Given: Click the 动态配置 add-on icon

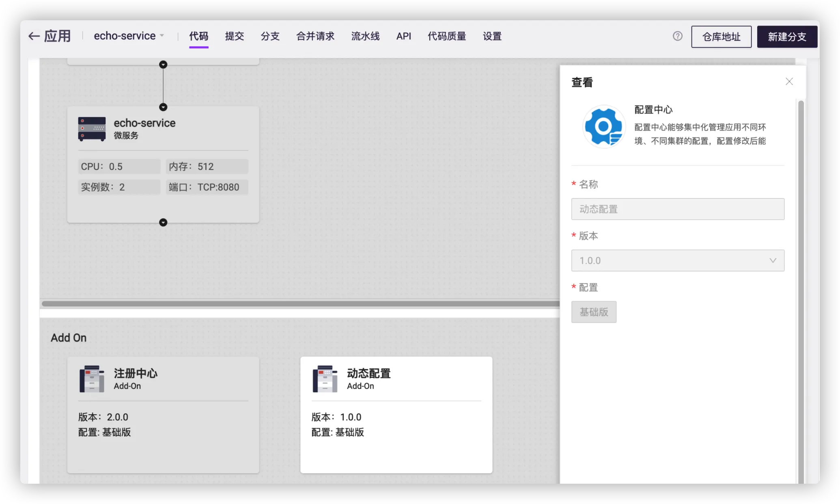Looking at the screenshot, I should (325, 379).
